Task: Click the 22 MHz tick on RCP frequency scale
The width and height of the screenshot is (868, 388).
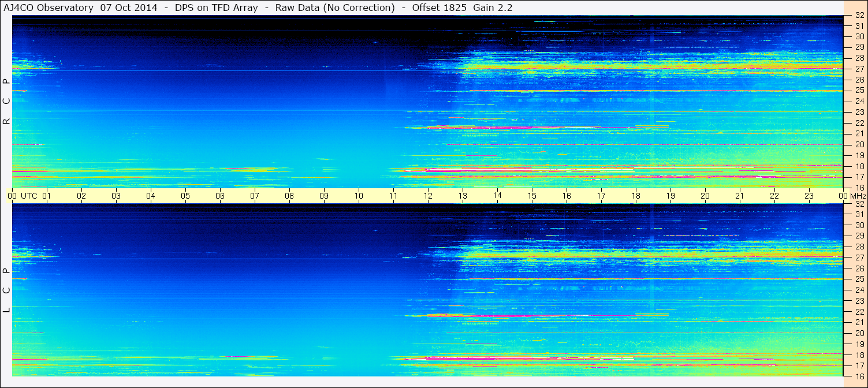Action: 859,123
